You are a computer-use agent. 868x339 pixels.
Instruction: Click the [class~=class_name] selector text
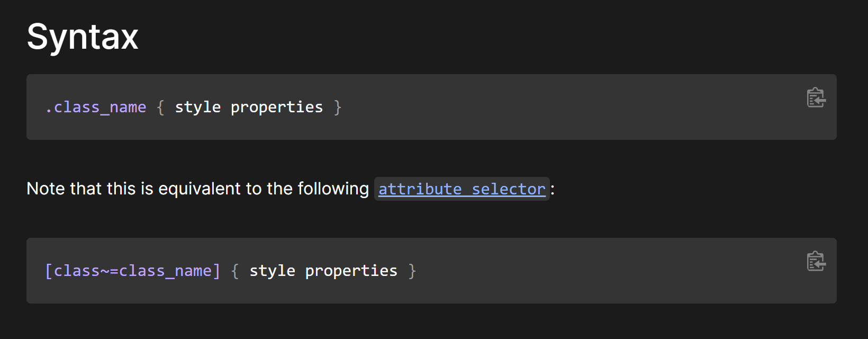[132, 271]
